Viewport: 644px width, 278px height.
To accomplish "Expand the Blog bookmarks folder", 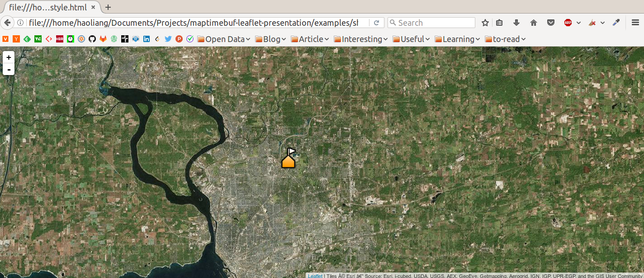I will coord(271,39).
